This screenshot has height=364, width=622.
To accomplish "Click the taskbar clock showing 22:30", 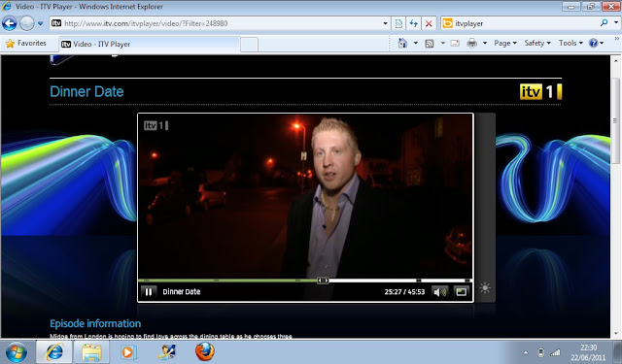I will (588, 352).
